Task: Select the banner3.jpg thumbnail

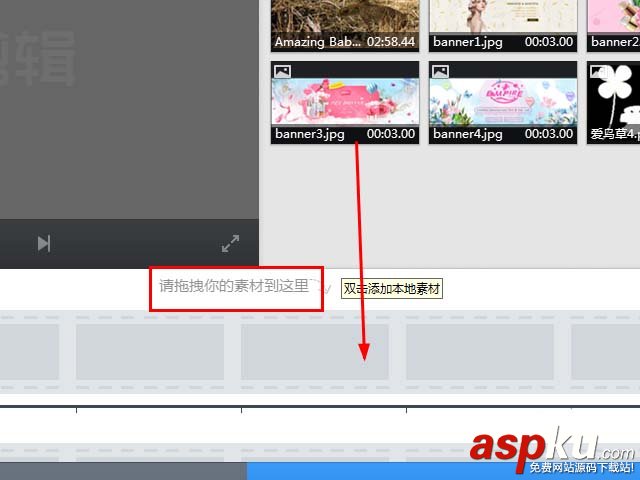Action: (345, 102)
